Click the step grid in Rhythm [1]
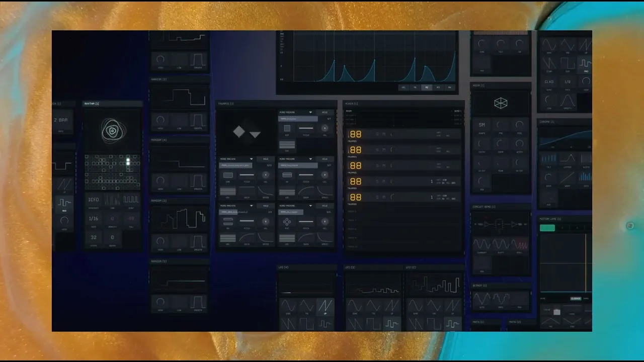Image resolution: width=644 pixels, height=362 pixels. pos(113,172)
